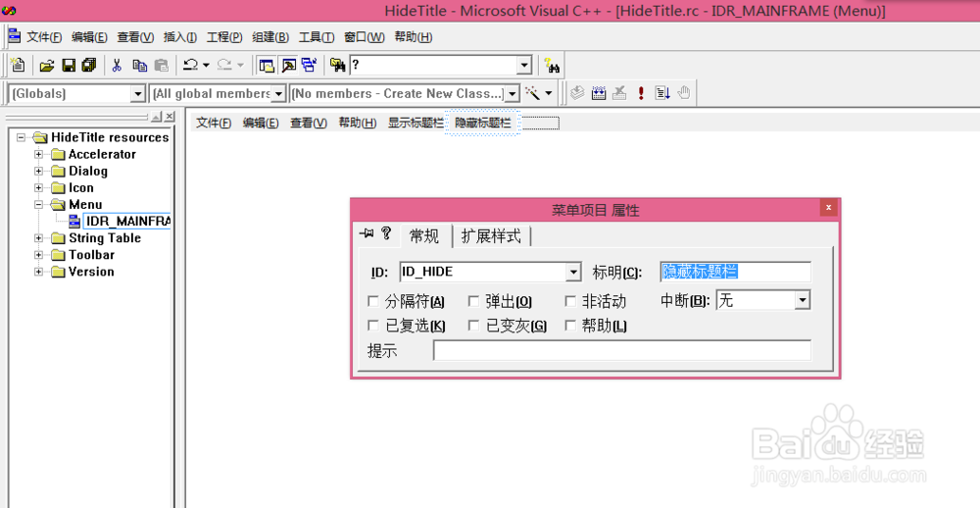Expand the Dialog folder node

point(39,171)
